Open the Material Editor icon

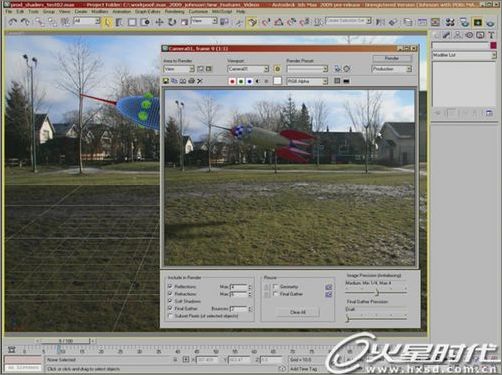pos(450,22)
